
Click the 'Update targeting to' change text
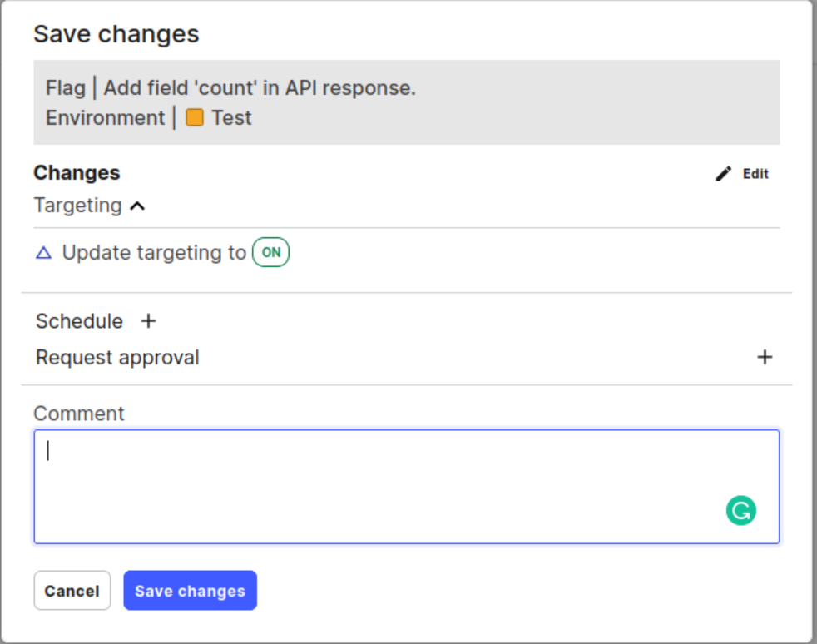click(154, 253)
